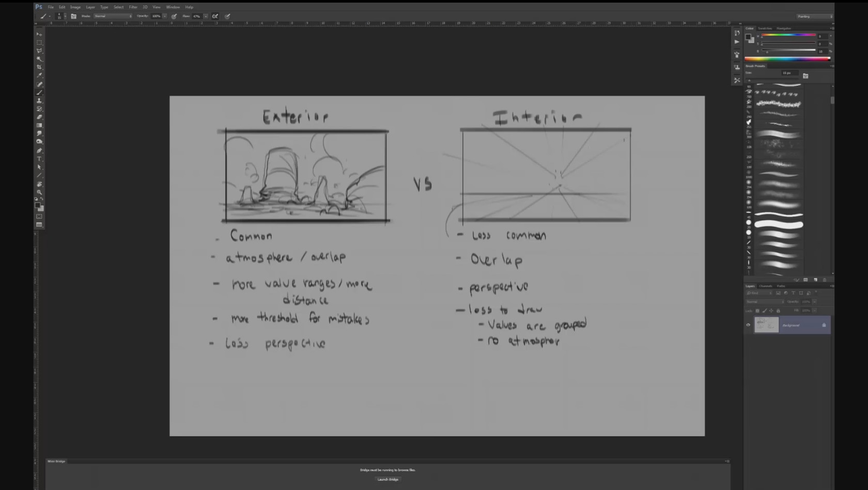Hide the Background layer with eye icon

(x=748, y=325)
